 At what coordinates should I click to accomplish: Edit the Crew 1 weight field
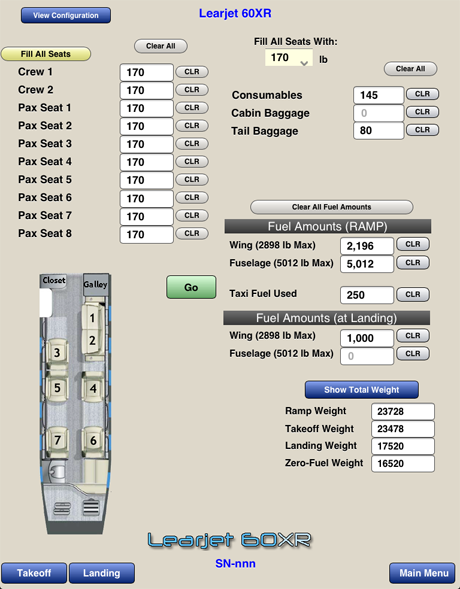pos(146,72)
